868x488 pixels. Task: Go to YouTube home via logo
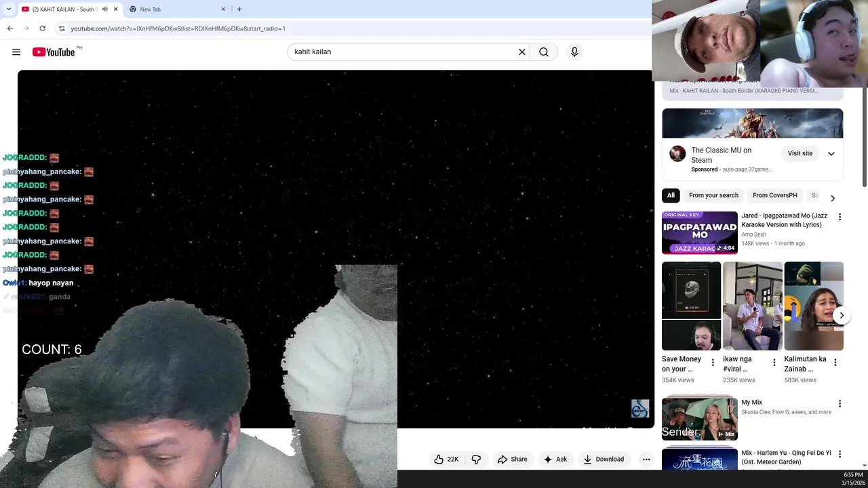[53, 52]
